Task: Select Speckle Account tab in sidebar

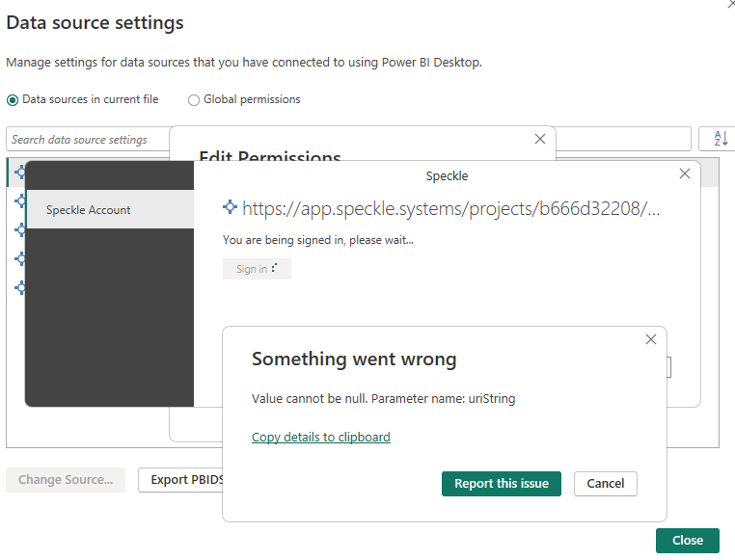Action: 110,209
